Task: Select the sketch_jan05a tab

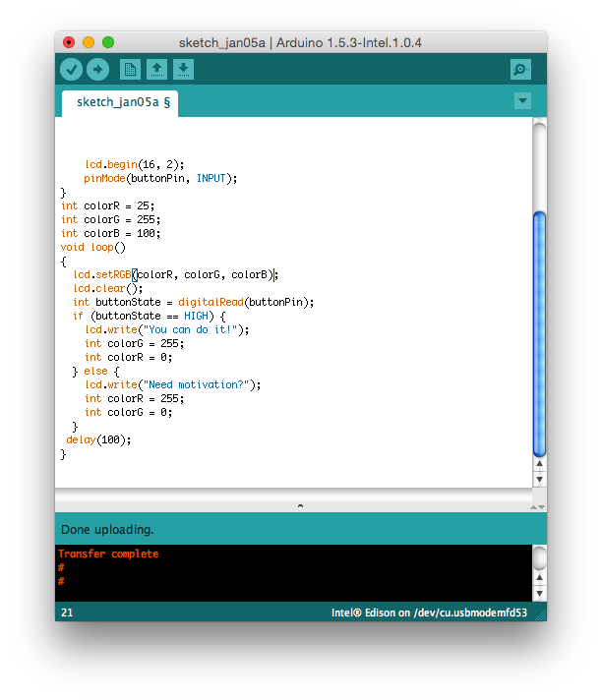Action: 120,103
